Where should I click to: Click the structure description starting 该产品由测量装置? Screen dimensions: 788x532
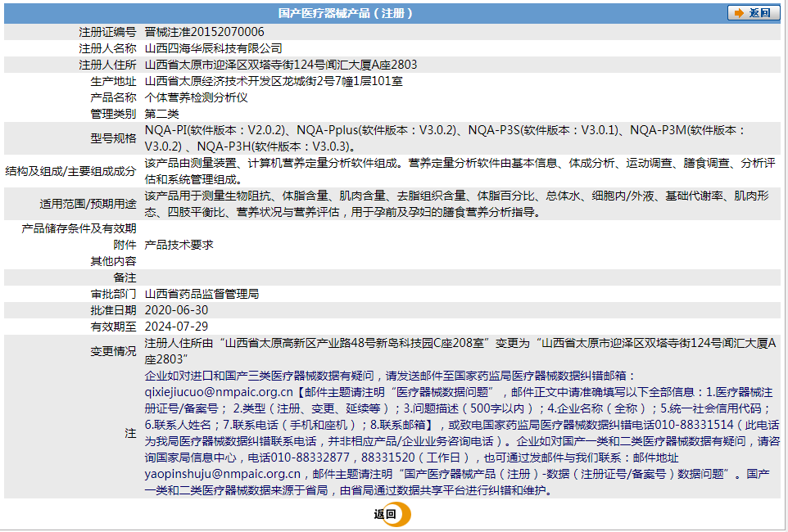coord(460,171)
